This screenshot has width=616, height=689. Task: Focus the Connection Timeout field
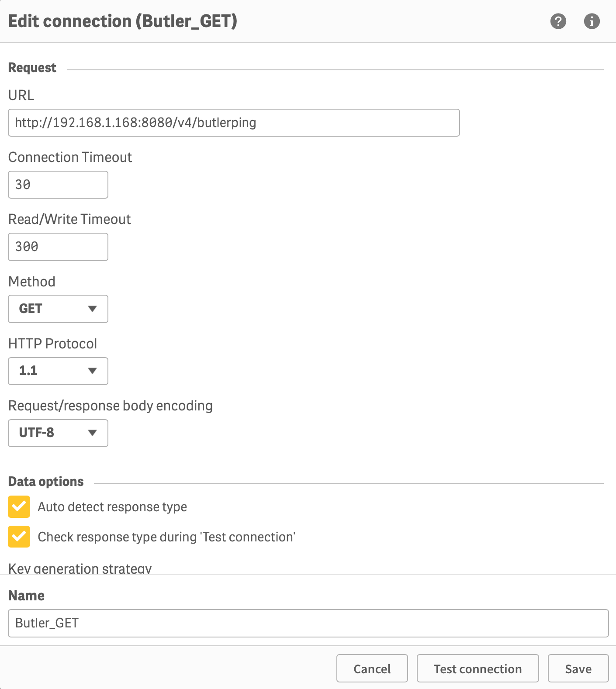coord(58,185)
